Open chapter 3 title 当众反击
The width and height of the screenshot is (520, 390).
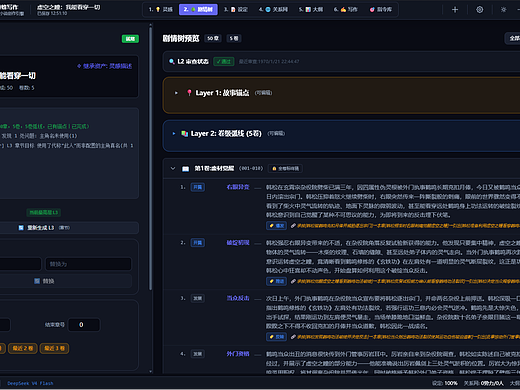pyautogui.click(x=238, y=298)
